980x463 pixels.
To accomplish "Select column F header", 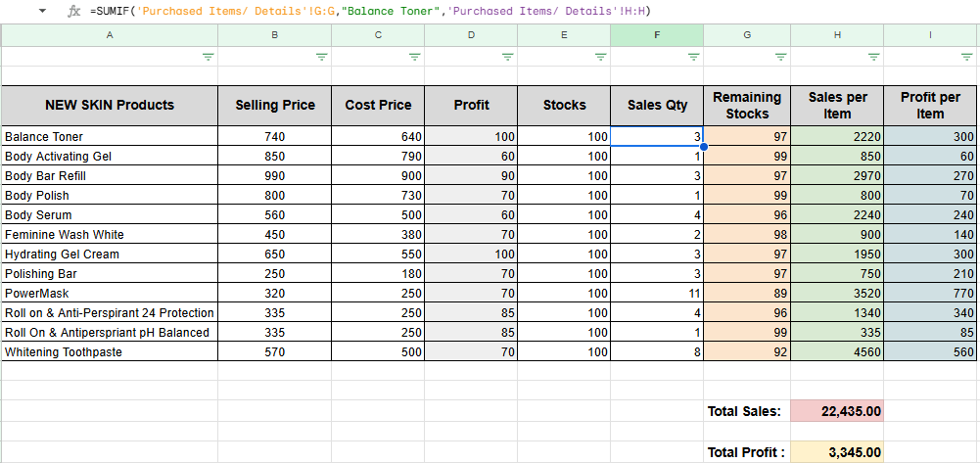I will [657, 35].
